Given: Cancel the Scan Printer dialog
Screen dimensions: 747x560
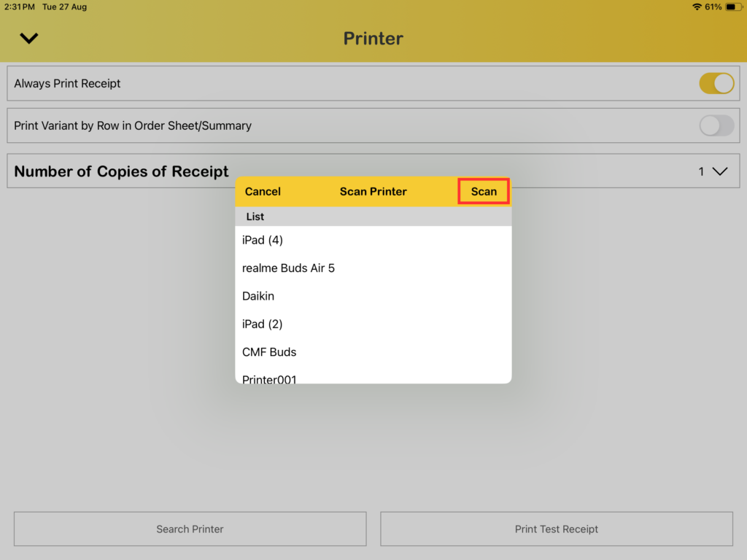Looking at the screenshot, I should (263, 192).
